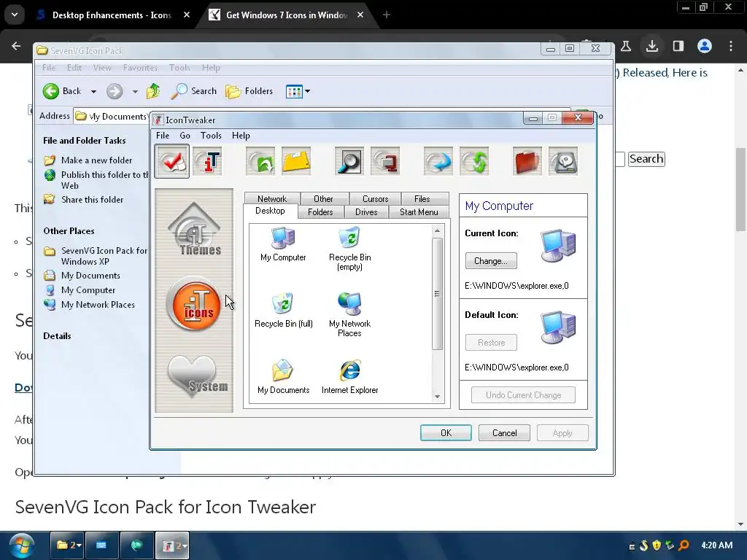747x560 pixels.
Task: Confirm with the OK button
Action: 446,433
